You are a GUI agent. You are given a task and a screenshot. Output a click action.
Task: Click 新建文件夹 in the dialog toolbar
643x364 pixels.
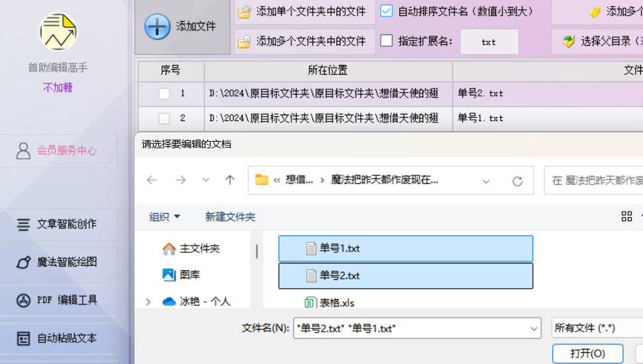click(x=230, y=216)
